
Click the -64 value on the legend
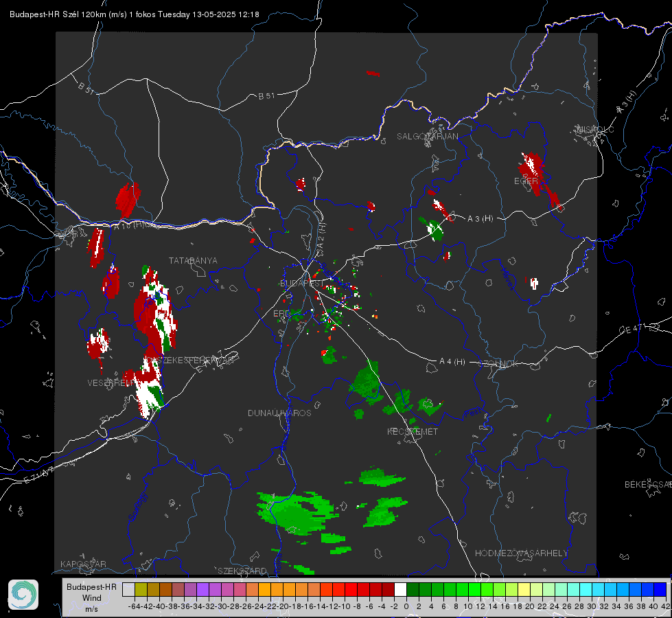(x=135, y=606)
